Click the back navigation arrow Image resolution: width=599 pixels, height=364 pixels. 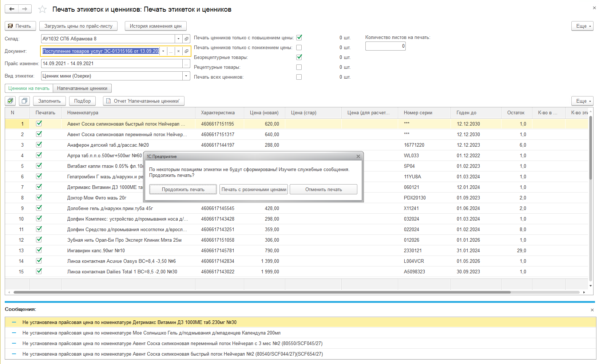click(12, 9)
